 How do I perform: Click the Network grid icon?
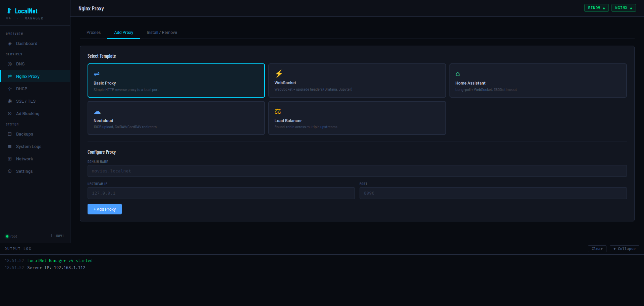pyautogui.click(x=10, y=159)
